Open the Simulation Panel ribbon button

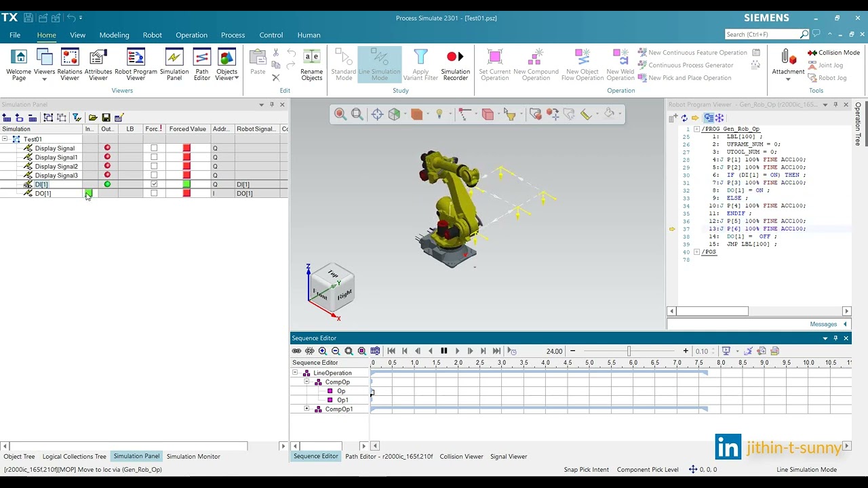174,65
